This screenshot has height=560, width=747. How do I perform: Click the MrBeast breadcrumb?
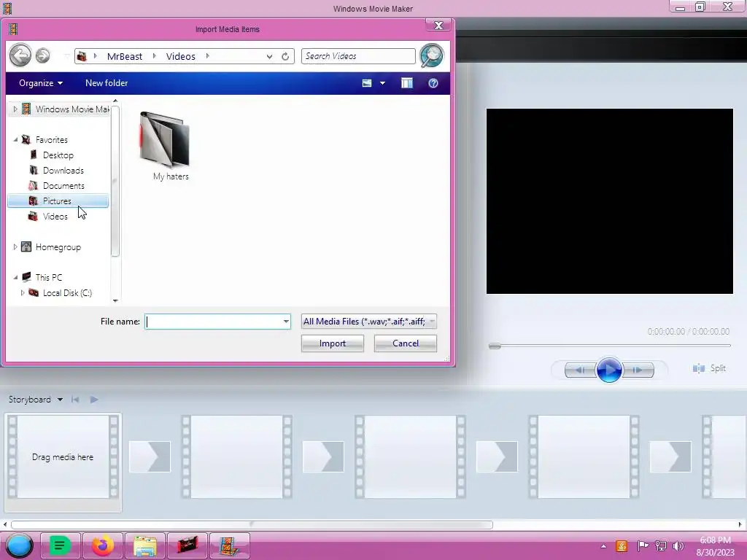(124, 57)
